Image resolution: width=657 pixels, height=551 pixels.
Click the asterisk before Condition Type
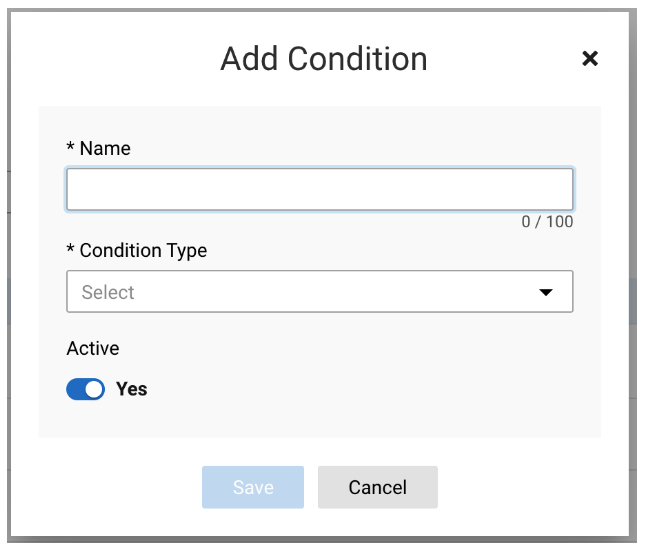tap(70, 248)
